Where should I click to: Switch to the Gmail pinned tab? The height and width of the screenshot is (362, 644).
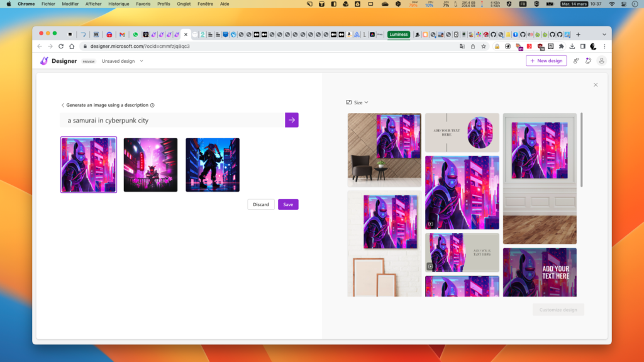coord(122,35)
